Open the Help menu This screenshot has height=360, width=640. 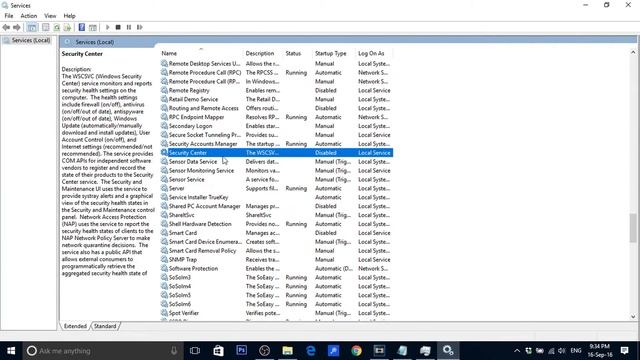(69, 16)
